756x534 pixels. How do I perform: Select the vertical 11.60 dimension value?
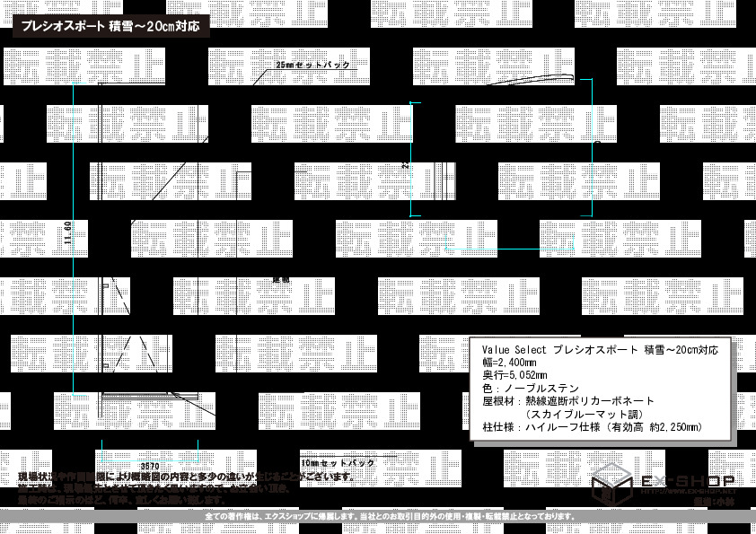tap(68, 232)
